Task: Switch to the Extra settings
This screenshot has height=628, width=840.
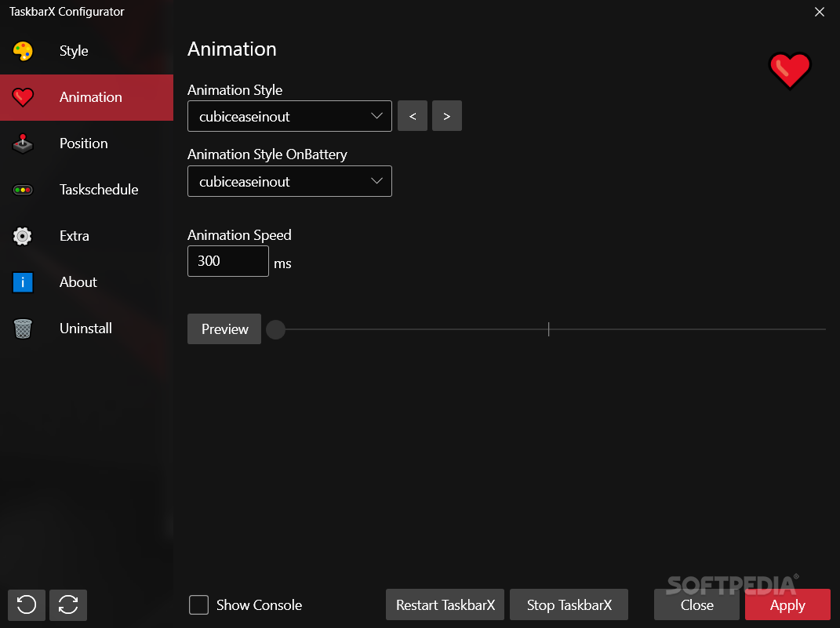Action: coord(87,236)
